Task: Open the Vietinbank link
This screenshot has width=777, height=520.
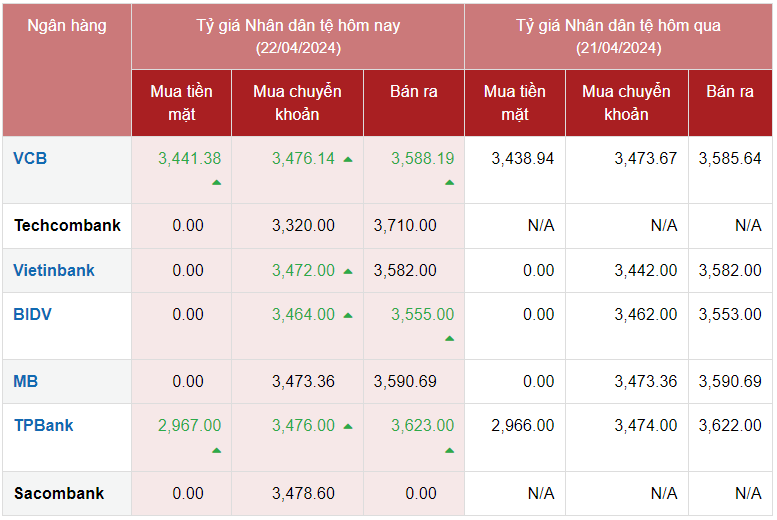Action: click(54, 270)
